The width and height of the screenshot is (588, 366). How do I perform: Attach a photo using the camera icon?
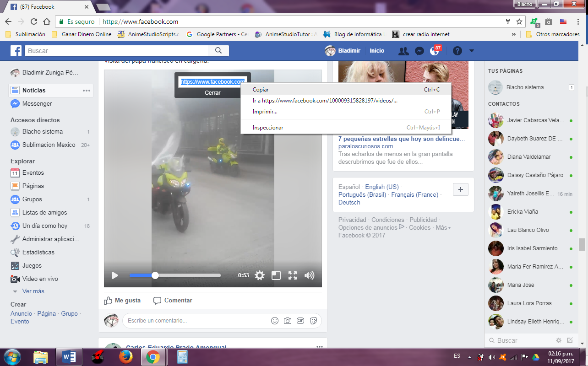point(287,321)
